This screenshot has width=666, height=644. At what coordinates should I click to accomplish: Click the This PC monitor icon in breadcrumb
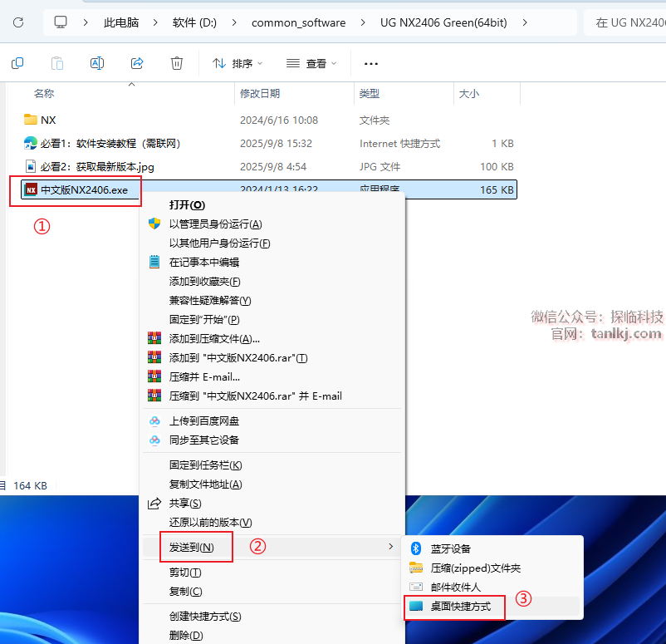(x=61, y=22)
